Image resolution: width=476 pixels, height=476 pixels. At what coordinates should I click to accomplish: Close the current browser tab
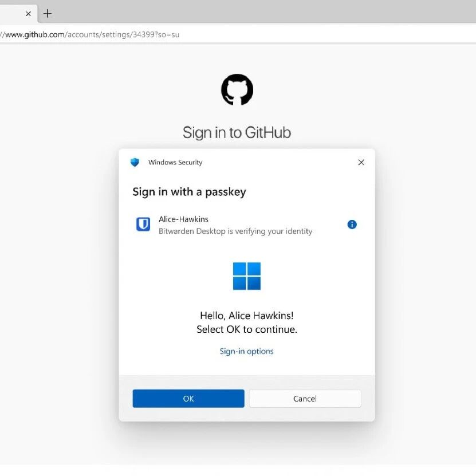point(28,14)
